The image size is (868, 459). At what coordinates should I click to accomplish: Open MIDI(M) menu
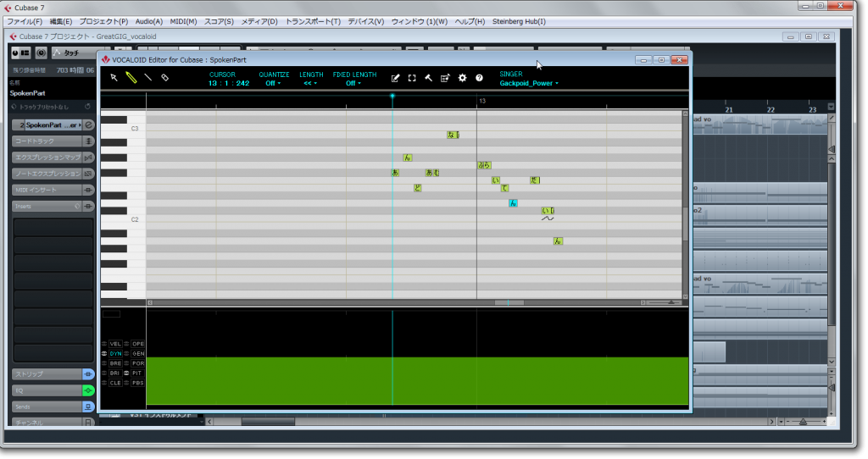(183, 21)
